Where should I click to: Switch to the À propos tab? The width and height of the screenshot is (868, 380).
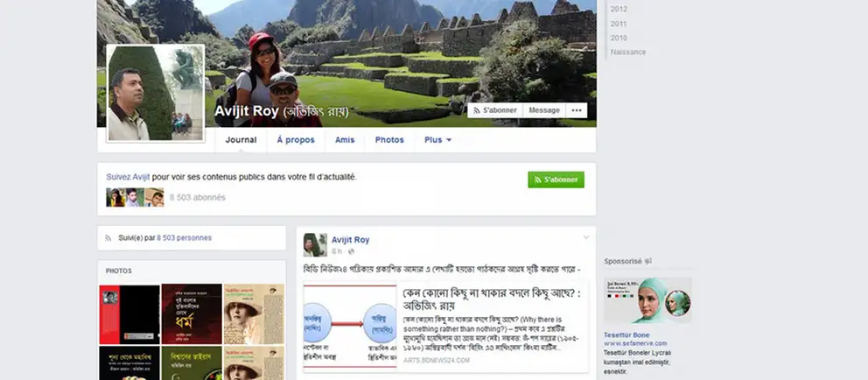tap(295, 140)
